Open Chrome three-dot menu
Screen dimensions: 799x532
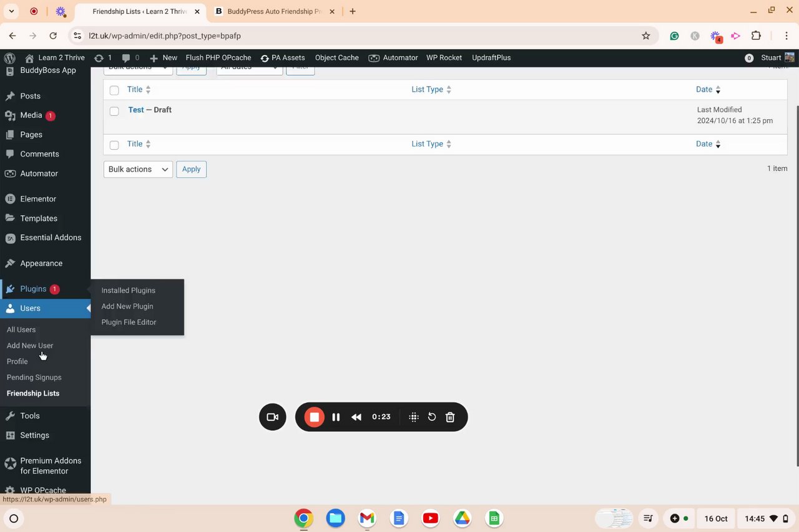pos(787,36)
